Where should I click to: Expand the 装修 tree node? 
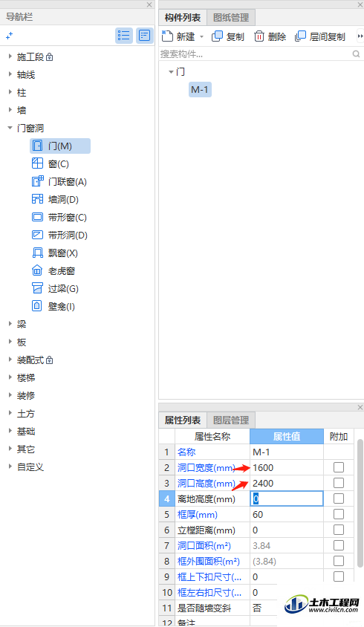[10, 395]
